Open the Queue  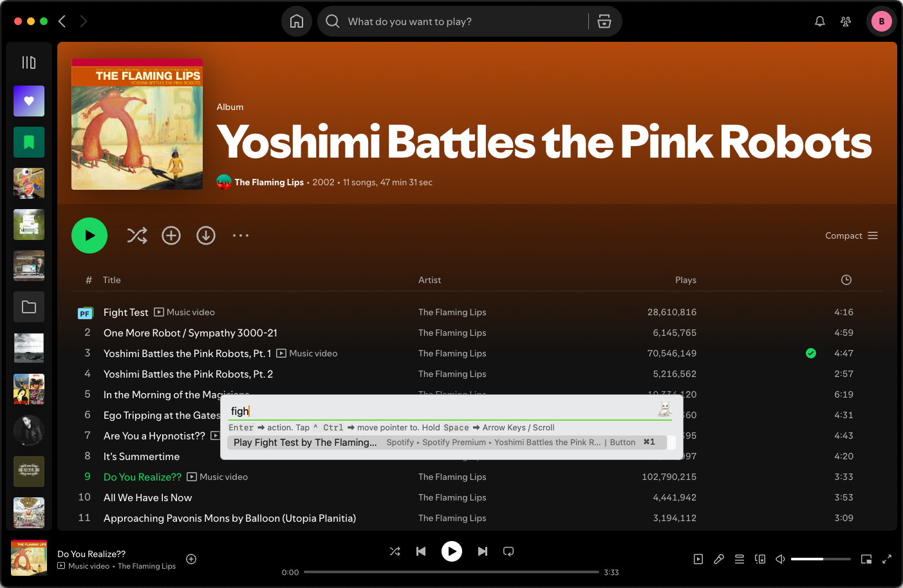coord(740,559)
